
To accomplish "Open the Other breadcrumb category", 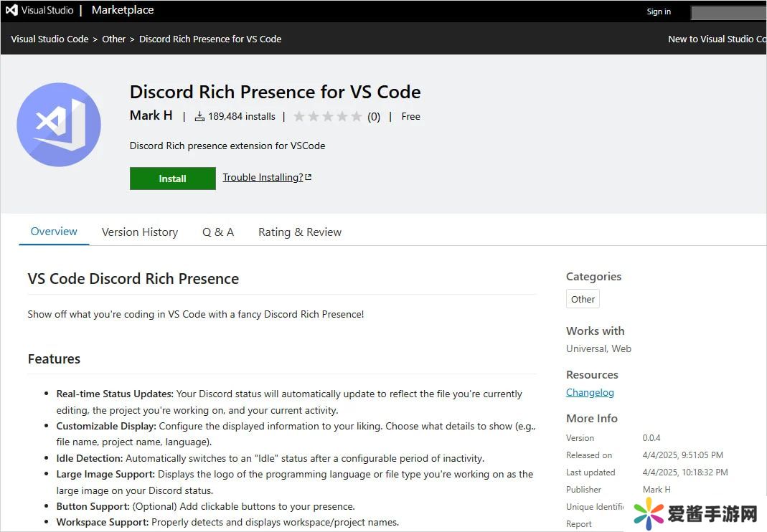I will point(113,39).
